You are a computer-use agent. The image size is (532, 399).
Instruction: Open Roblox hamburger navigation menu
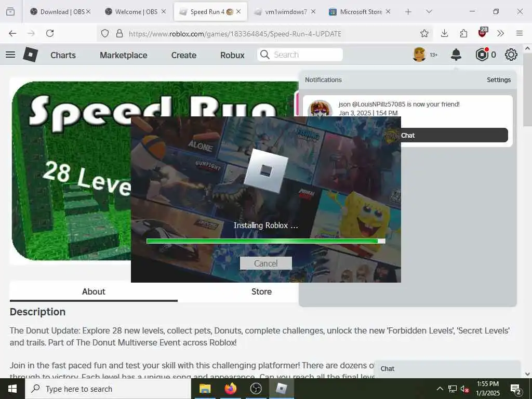(10, 55)
